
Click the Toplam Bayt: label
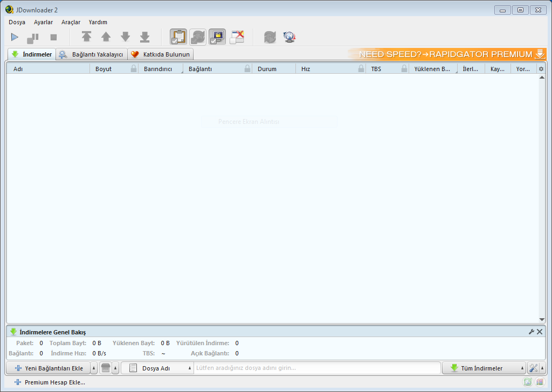tap(68, 343)
